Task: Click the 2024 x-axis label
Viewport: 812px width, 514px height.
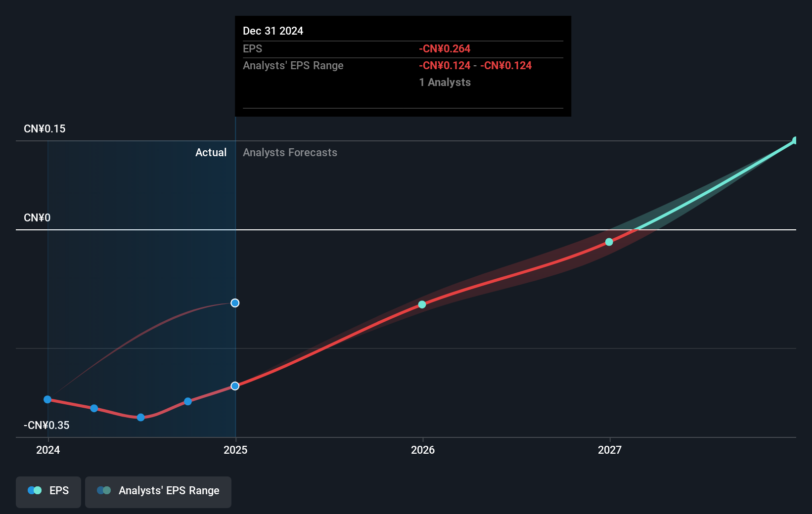Action: (x=48, y=450)
